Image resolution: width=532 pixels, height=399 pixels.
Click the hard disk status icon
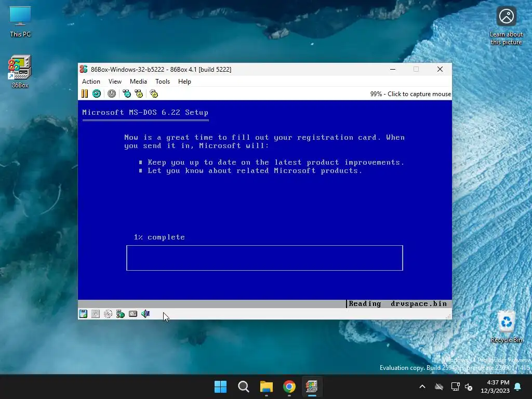[x=133, y=314]
